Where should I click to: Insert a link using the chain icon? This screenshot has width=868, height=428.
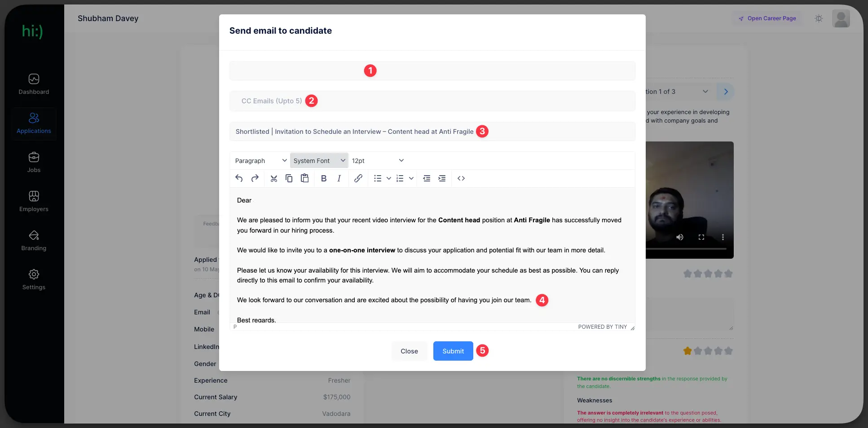pyautogui.click(x=358, y=178)
